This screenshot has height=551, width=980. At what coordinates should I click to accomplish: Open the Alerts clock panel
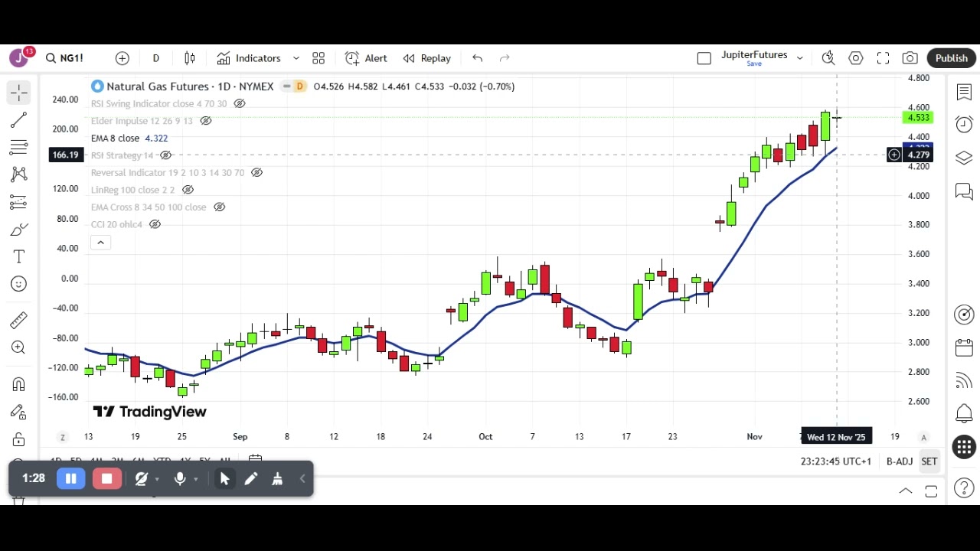(964, 124)
